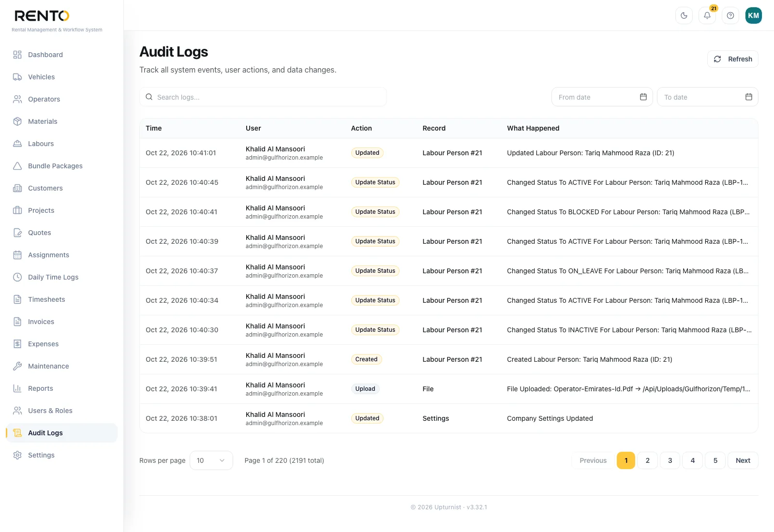
Task: Click the Vehicles truck icon
Action: [17, 77]
